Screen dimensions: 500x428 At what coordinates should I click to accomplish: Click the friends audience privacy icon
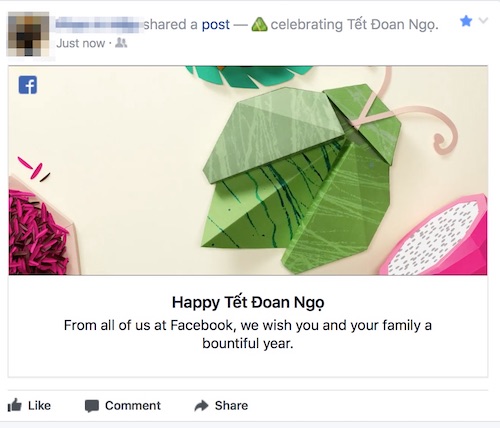[121, 43]
